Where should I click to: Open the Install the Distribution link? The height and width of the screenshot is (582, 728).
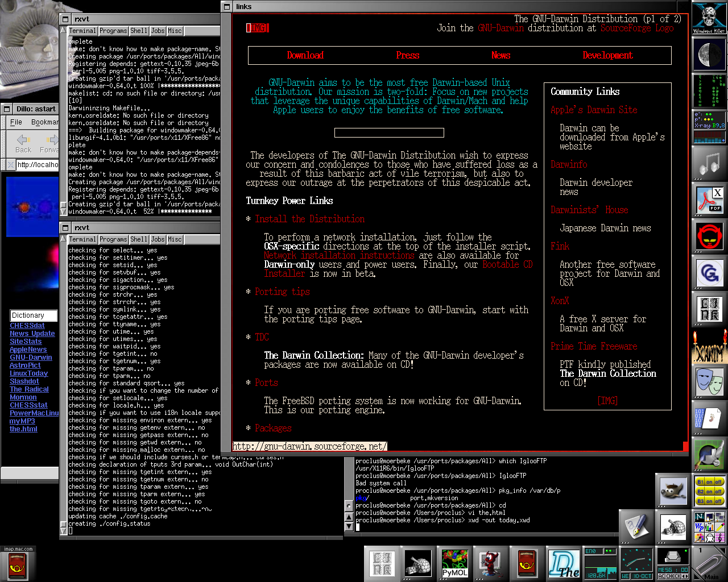309,219
